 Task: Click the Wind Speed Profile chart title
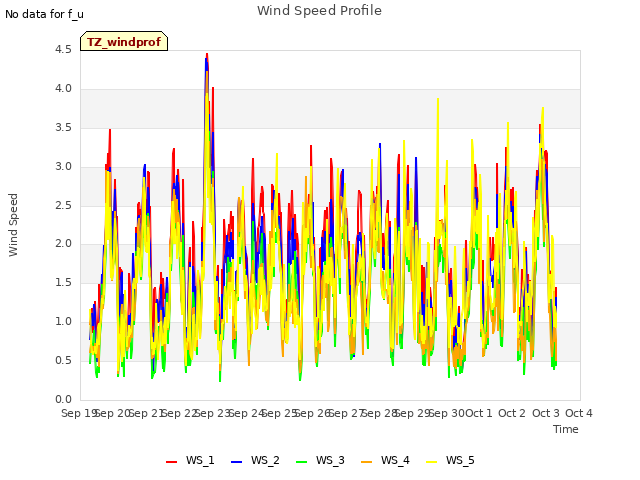point(319,11)
